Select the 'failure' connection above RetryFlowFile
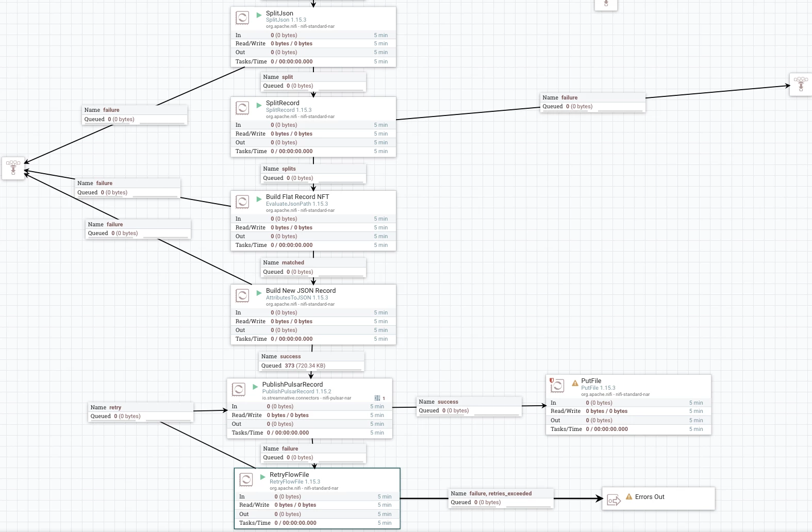Image resolution: width=812 pixels, height=532 pixels. click(x=313, y=453)
